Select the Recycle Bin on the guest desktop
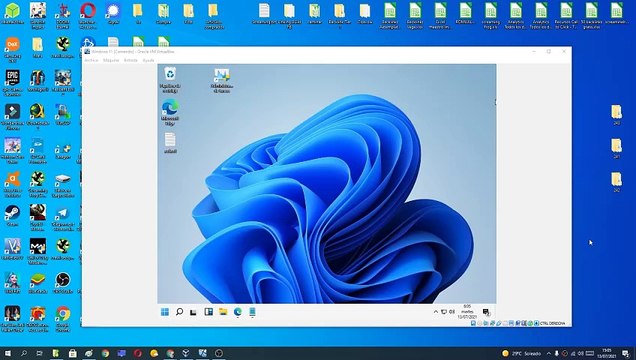Viewport: 636px width, 360px height. tap(170, 80)
